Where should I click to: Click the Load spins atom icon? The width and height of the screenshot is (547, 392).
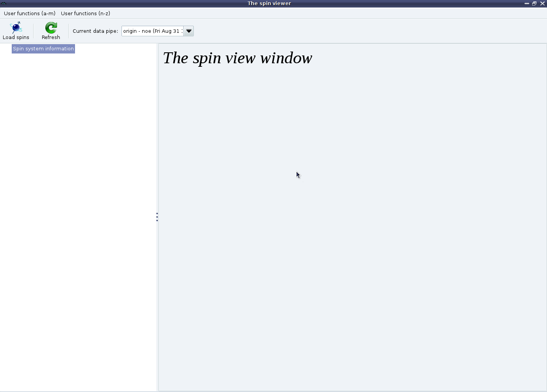tap(16, 27)
